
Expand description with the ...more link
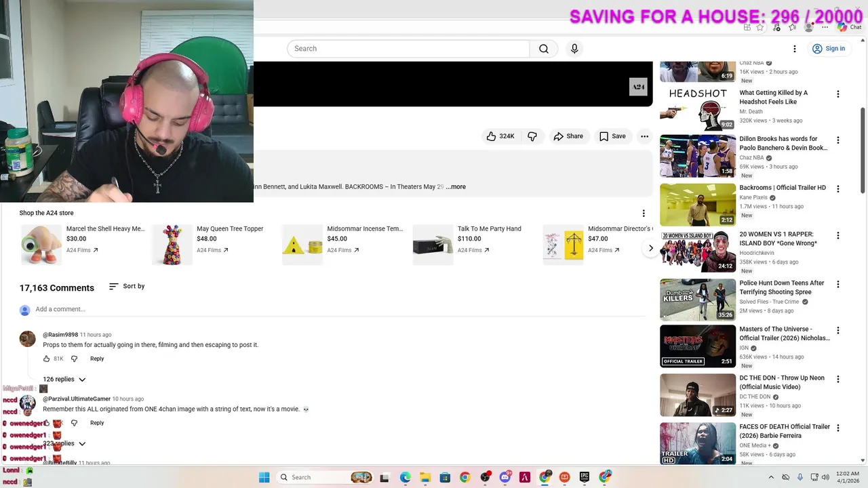point(456,187)
